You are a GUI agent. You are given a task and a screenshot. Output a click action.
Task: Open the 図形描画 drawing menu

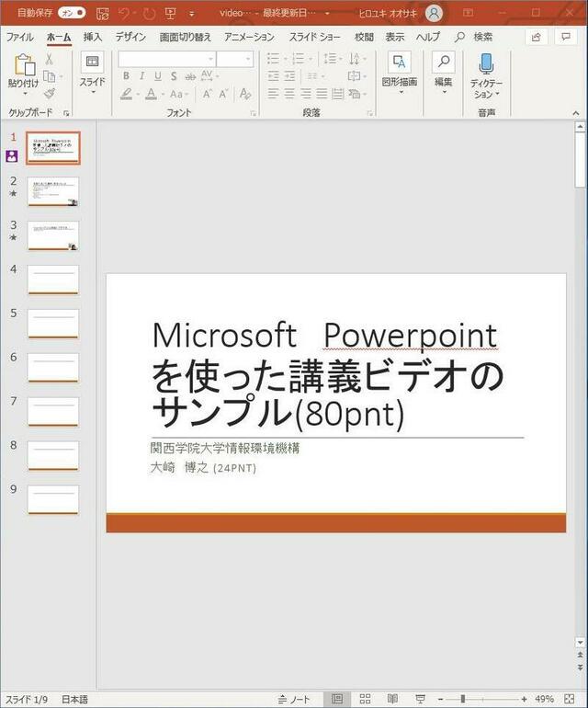pos(400,73)
